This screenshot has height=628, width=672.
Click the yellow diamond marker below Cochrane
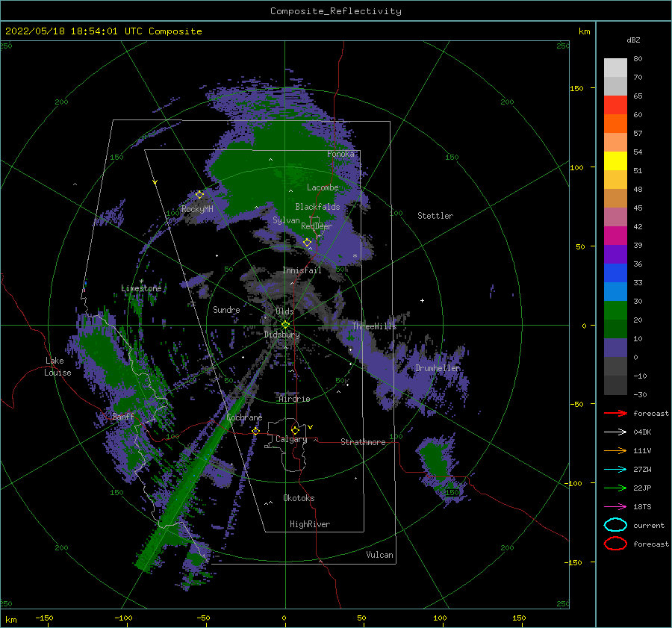coord(256,431)
